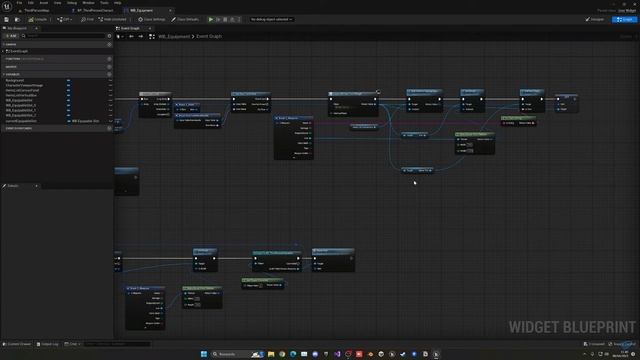Screen dimensions: 640x360
Task: Open the Source Control status menu
Action: [622, 344]
